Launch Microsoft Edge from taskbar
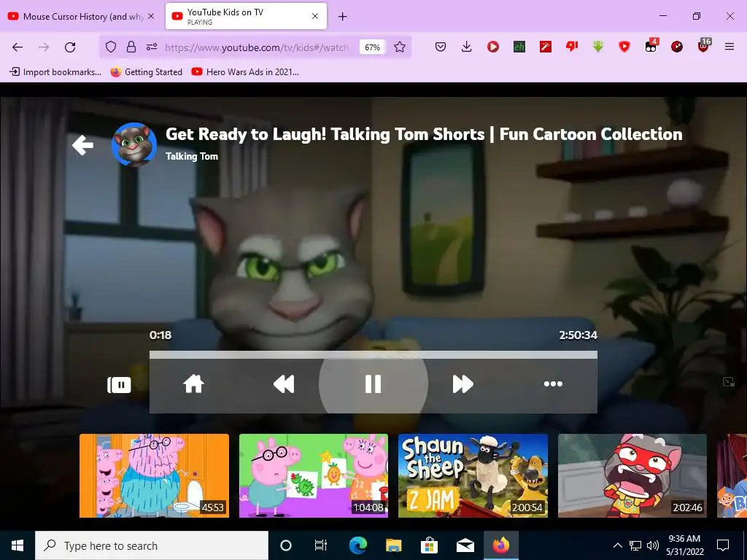747x560 pixels. [357, 545]
